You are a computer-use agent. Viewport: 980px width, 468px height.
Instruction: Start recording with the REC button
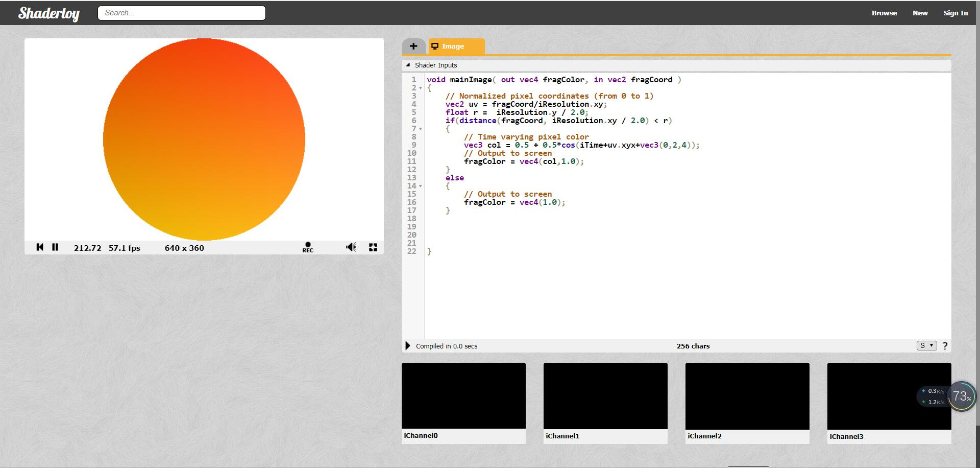(308, 247)
